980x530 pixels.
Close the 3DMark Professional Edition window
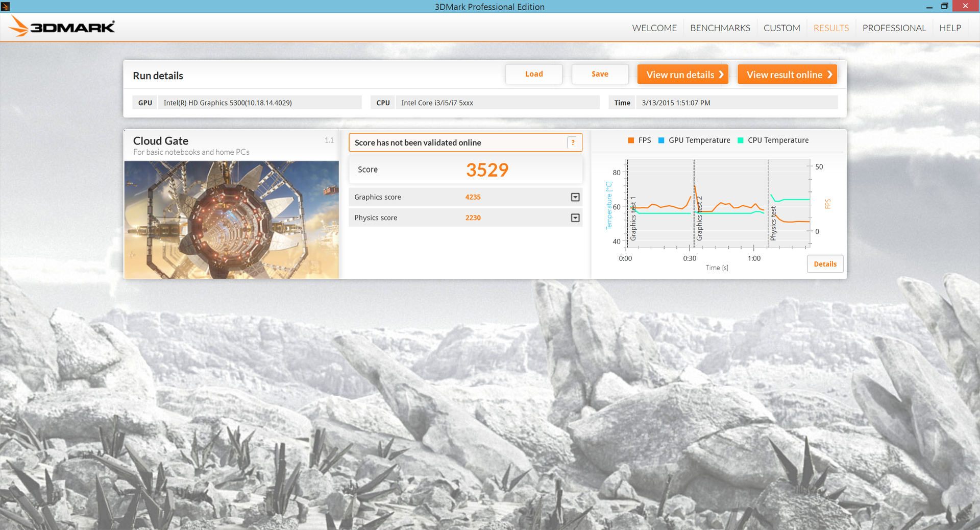click(965, 6)
